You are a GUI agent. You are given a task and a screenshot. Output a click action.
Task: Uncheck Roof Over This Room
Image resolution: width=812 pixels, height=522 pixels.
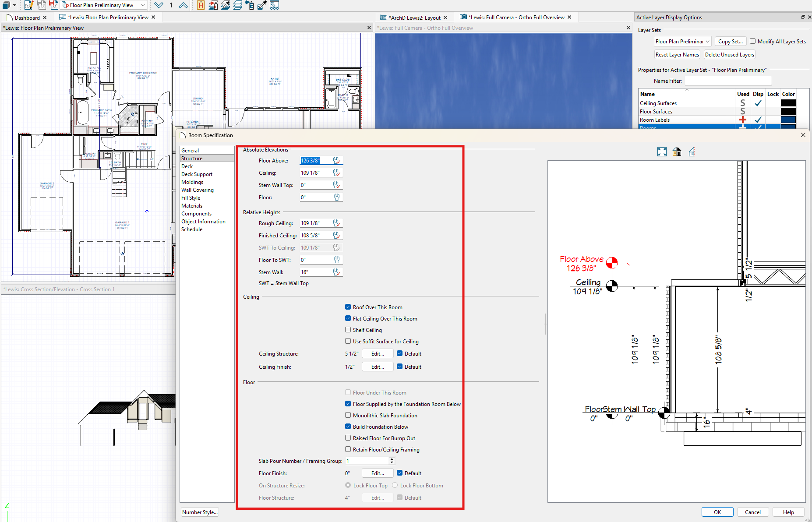(x=348, y=307)
